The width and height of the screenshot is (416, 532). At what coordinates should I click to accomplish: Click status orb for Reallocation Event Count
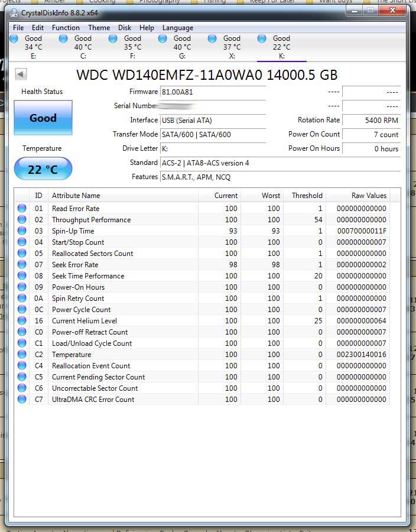pos(22,365)
